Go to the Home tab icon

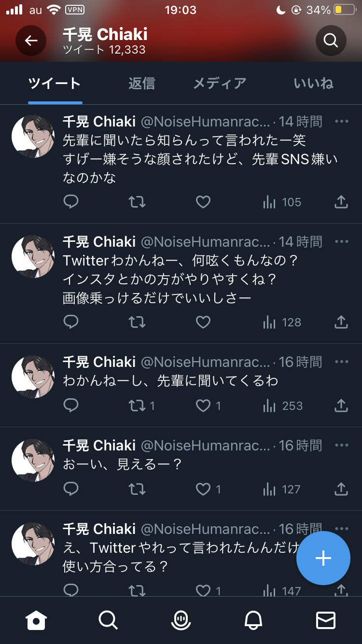click(x=36, y=620)
